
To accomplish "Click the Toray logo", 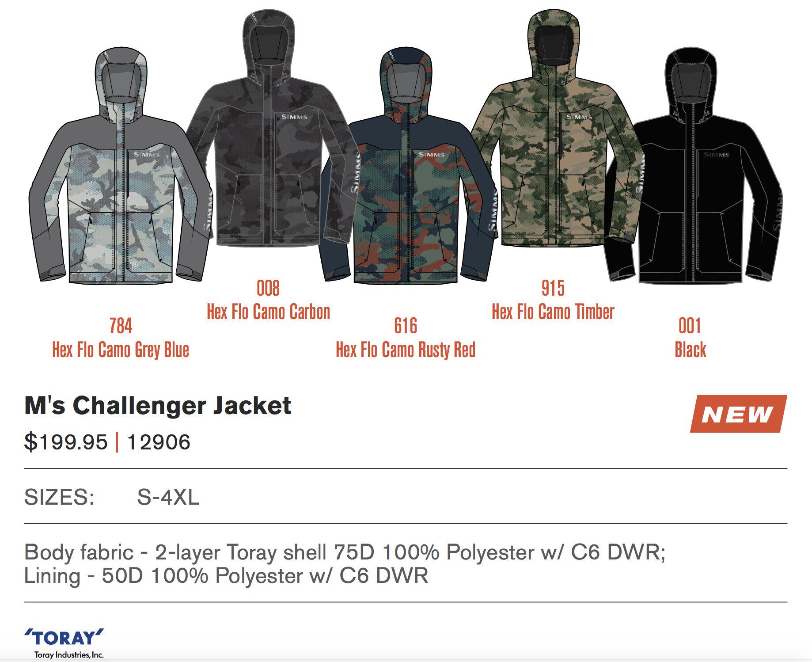I will pos(65,638).
